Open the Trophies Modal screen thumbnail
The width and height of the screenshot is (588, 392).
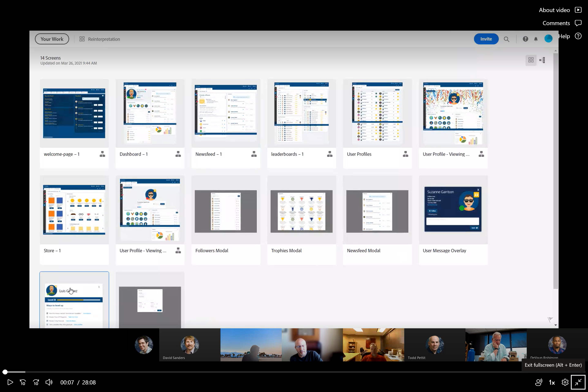[301, 211]
